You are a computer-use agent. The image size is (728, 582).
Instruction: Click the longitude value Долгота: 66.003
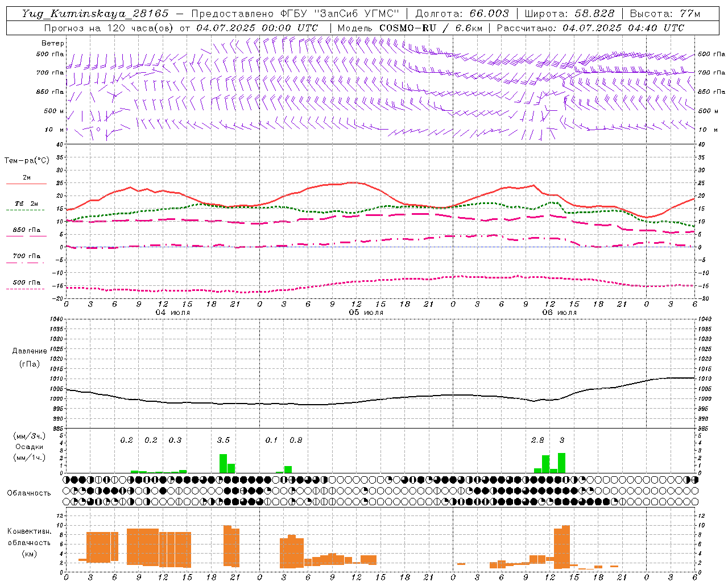[462, 14]
